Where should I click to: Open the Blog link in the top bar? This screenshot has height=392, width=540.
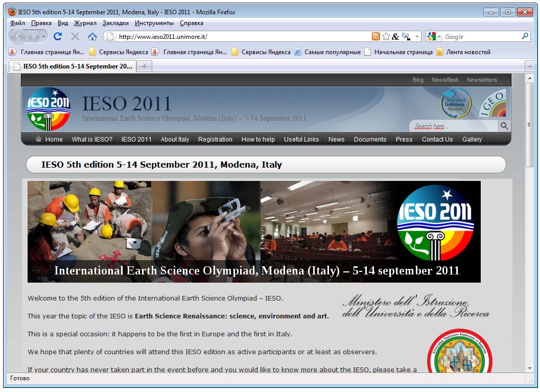click(418, 80)
